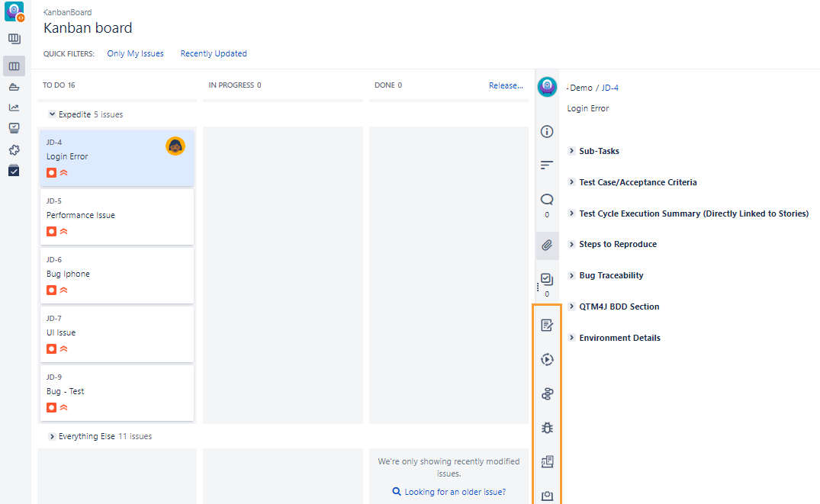
Task: Open the Releases ship icon in the sidebar
Action: click(x=14, y=87)
